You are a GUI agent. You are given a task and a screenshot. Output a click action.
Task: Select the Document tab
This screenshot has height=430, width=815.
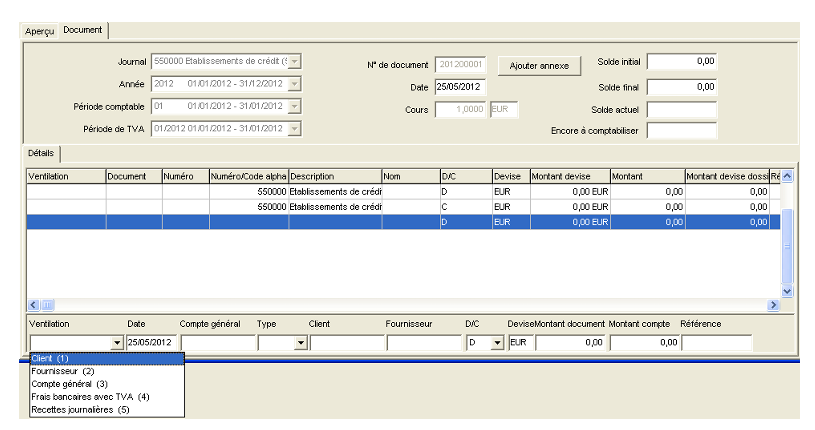click(83, 30)
